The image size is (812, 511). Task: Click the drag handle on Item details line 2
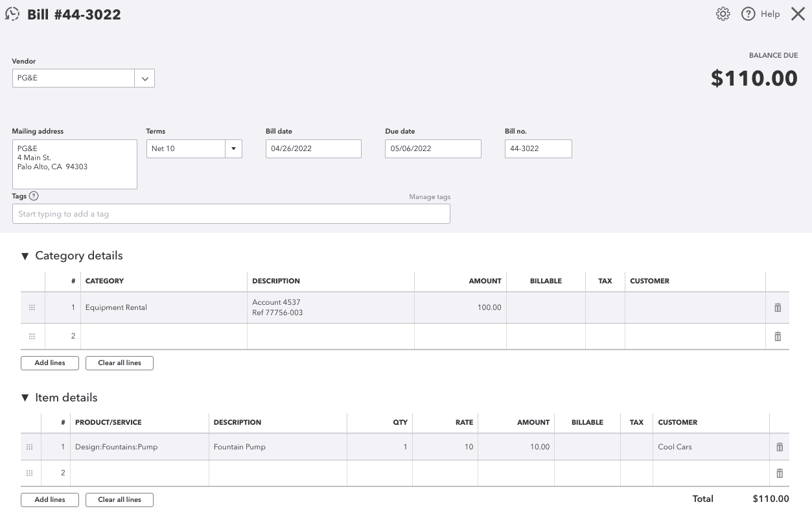[30, 473]
